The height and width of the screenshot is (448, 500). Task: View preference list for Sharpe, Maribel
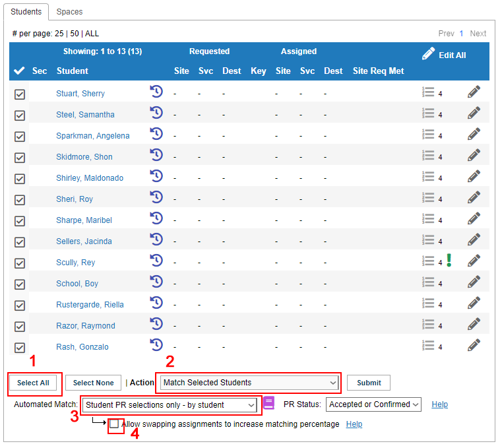428,218
